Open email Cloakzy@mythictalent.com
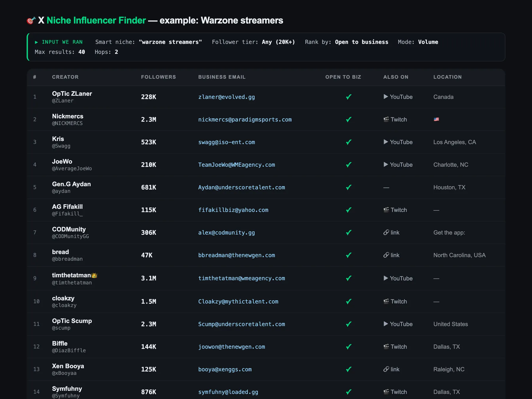This screenshot has height=399, width=532. click(x=238, y=301)
